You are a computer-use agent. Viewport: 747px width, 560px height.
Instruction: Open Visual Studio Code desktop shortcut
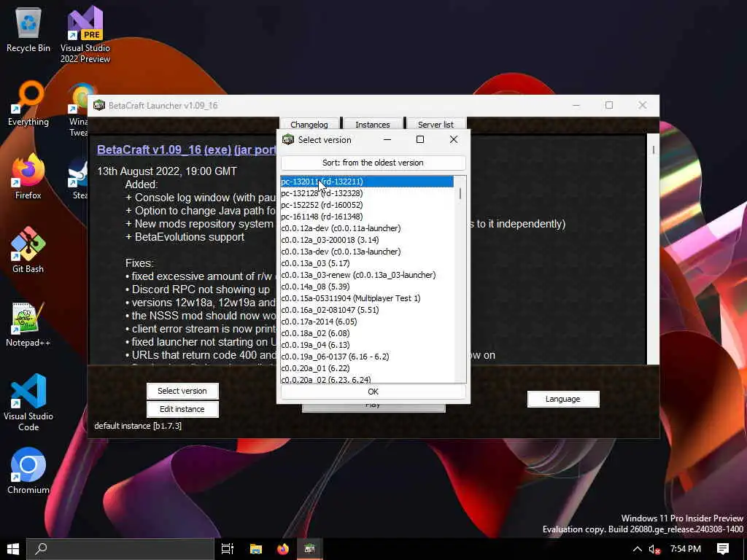pyautogui.click(x=28, y=402)
